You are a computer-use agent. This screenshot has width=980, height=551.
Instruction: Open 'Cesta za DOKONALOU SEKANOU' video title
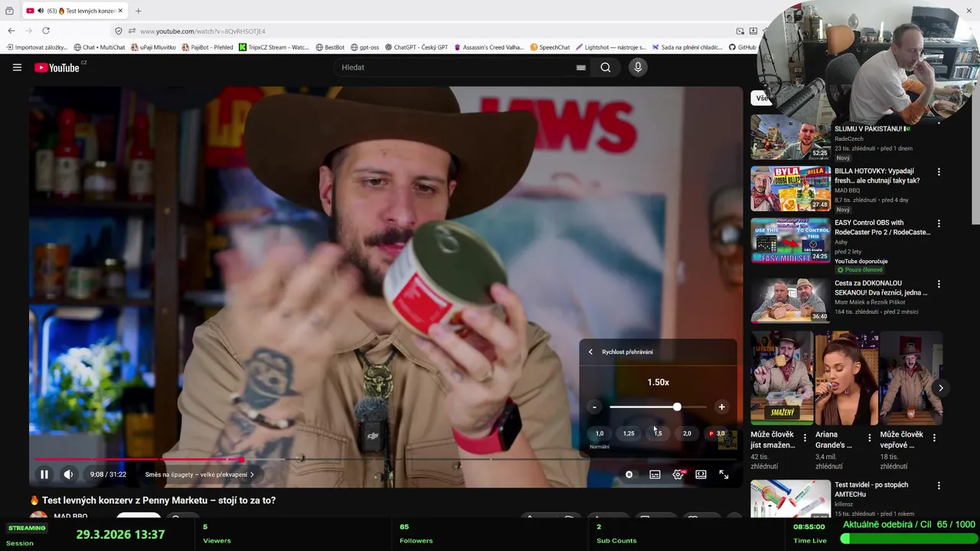[x=880, y=288]
